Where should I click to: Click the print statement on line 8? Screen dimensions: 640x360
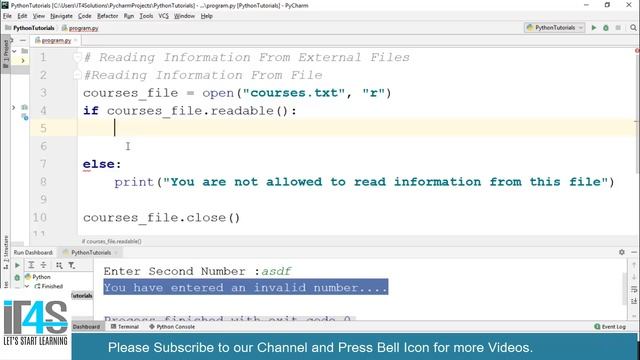pos(364,182)
